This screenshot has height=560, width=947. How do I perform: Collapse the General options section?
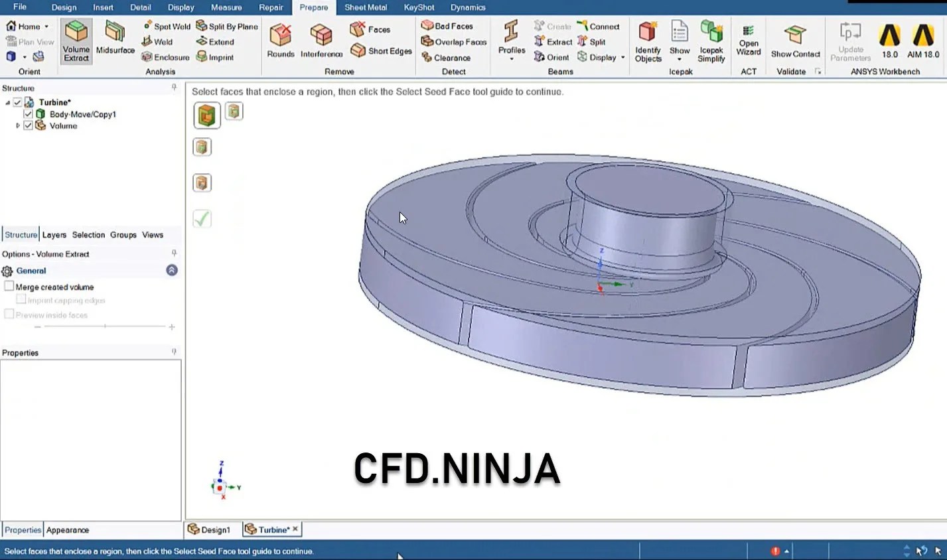point(171,270)
